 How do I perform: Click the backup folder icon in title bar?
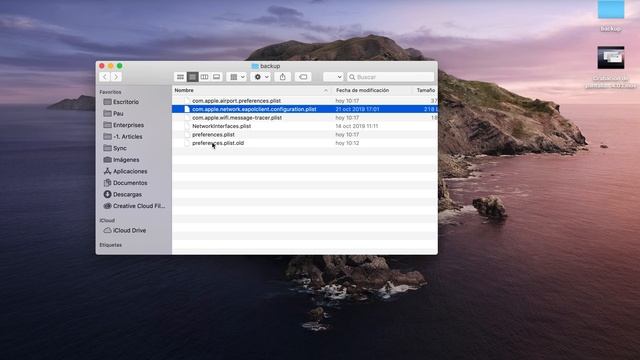pos(255,66)
